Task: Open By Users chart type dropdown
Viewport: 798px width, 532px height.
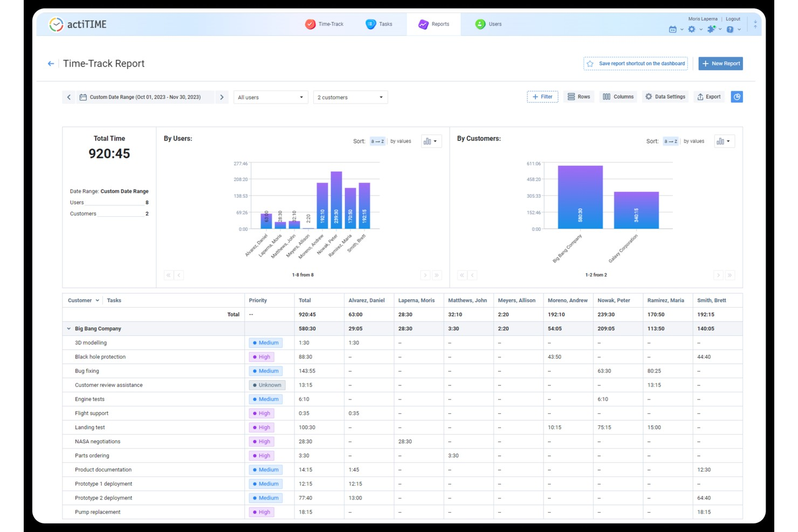Action: coord(431,141)
